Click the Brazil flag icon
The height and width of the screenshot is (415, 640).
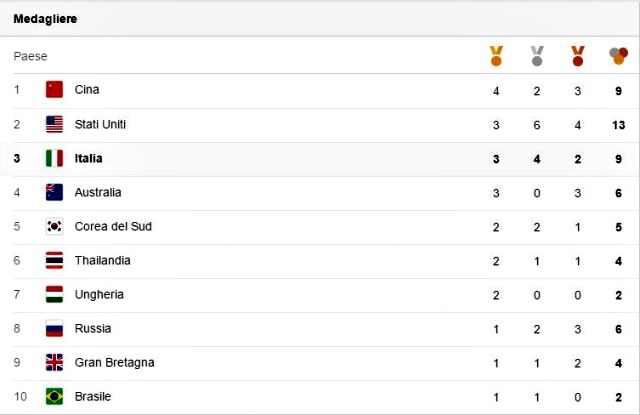pyautogui.click(x=54, y=396)
